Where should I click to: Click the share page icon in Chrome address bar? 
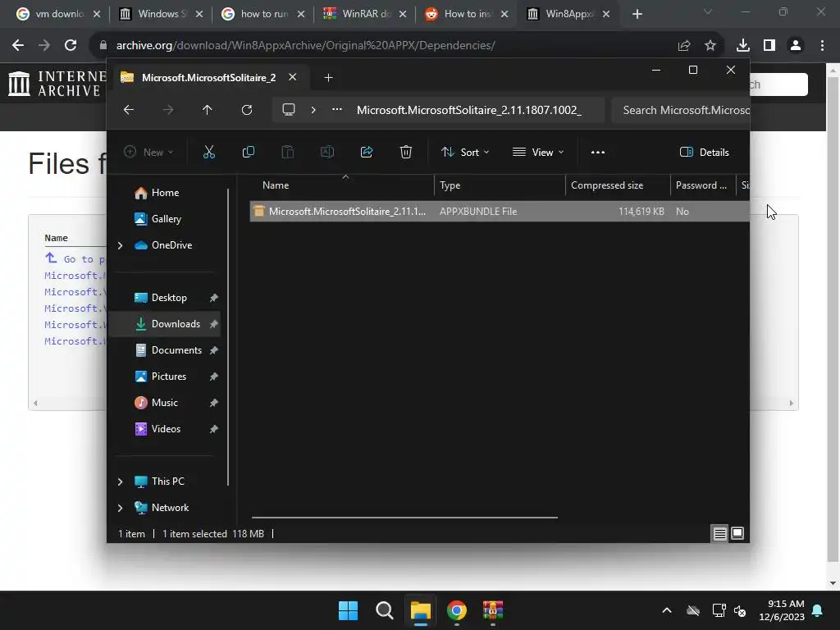pos(684,46)
